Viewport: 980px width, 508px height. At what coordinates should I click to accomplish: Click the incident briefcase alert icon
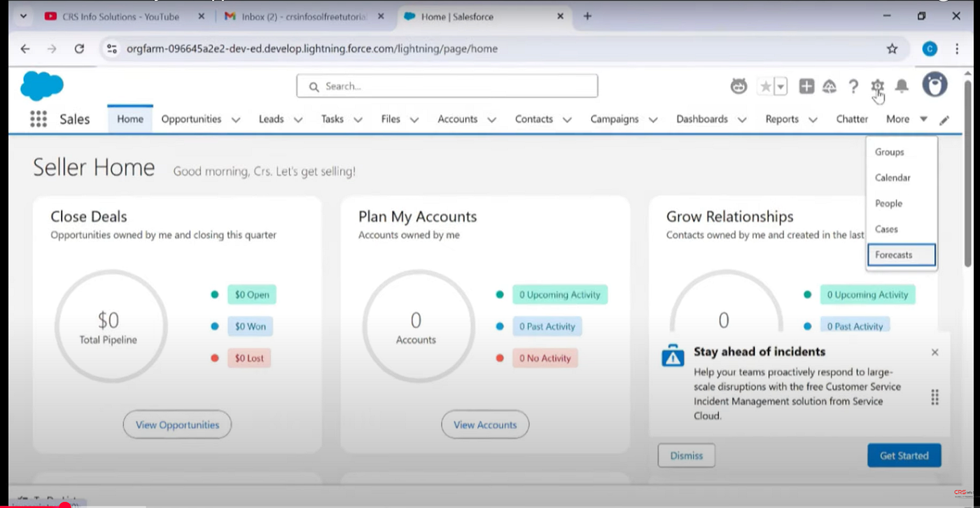pos(673,355)
